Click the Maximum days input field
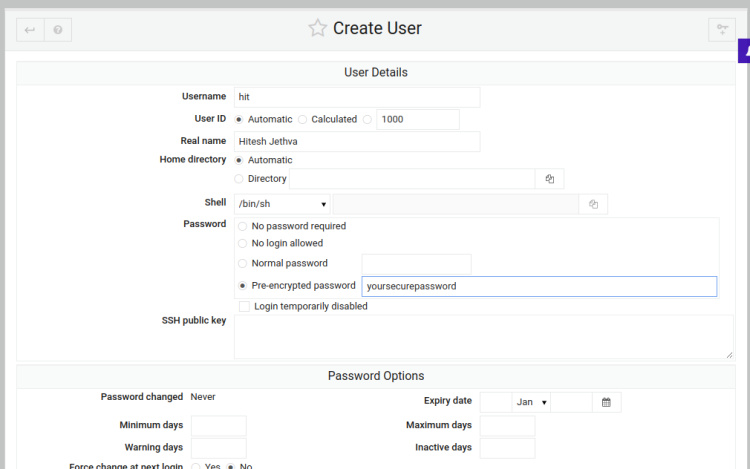This screenshot has width=750, height=469. (x=507, y=426)
